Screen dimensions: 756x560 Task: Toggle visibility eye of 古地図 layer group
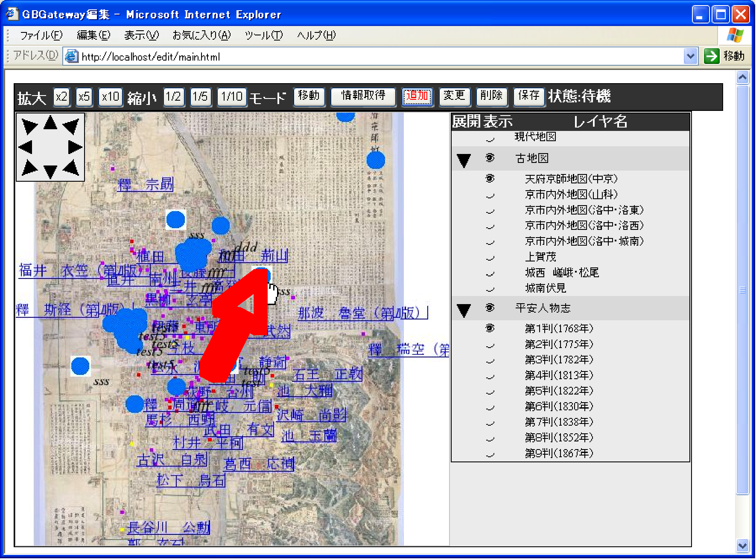coord(490,158)
